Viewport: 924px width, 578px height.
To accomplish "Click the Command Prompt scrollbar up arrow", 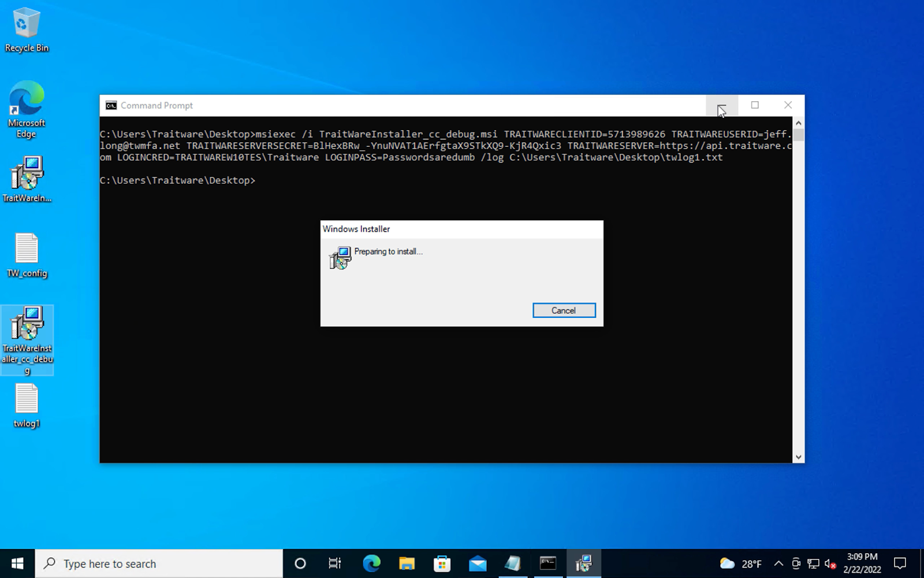I will [x=798, y=123].
